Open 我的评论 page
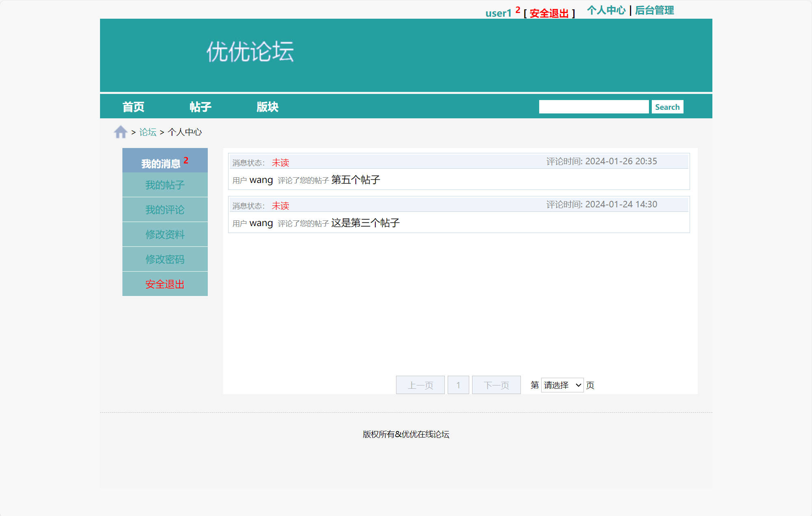The image size is (812, 516). [165, 209]
